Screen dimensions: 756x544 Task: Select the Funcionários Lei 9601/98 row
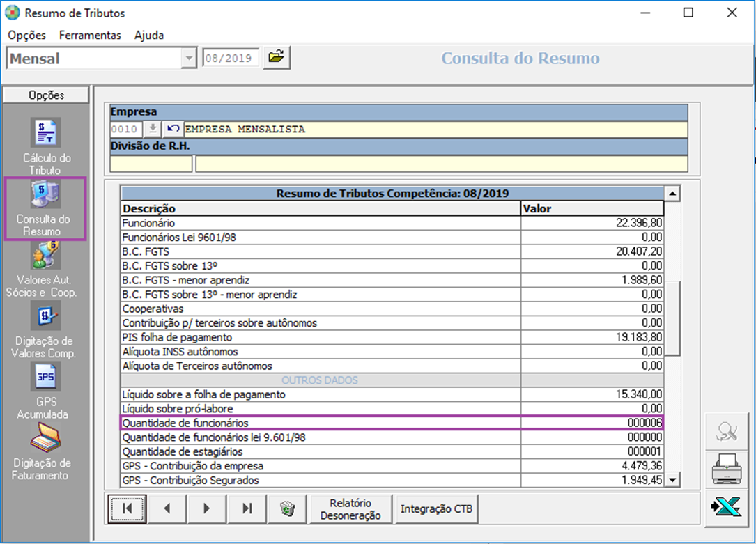392,237
